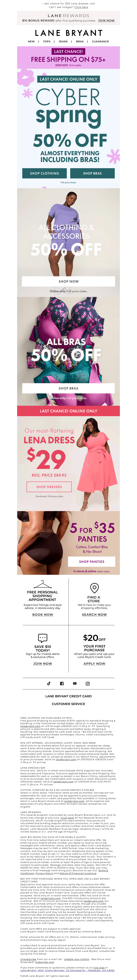Open the TikTok social icon

click(x=49, y=683)
